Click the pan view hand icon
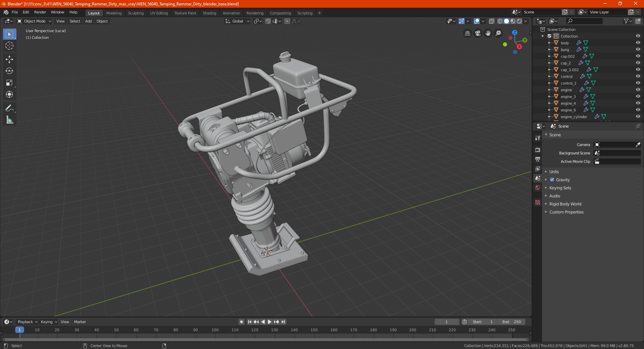 coord(488,33)
